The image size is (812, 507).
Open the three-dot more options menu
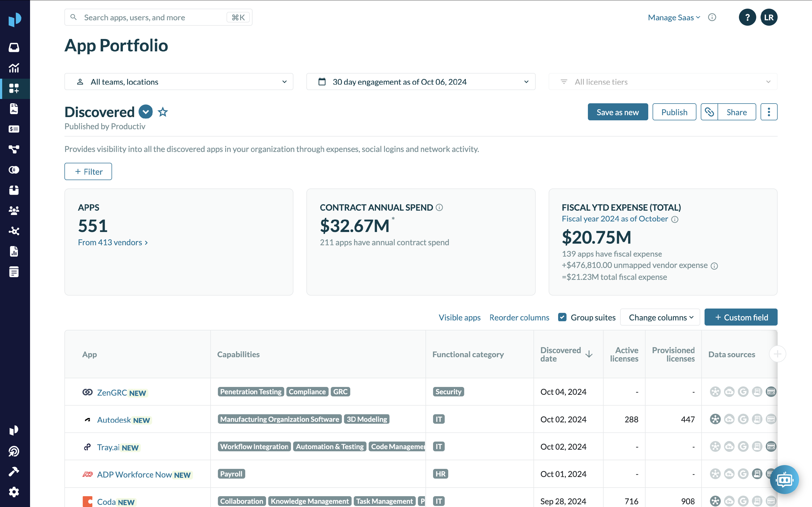pos(769,112)
